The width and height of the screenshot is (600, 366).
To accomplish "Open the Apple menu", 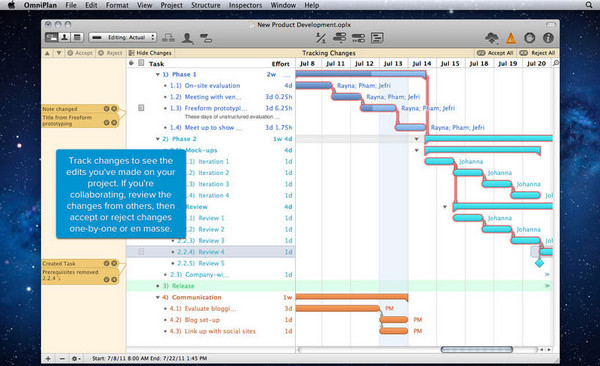I will 11,5.
